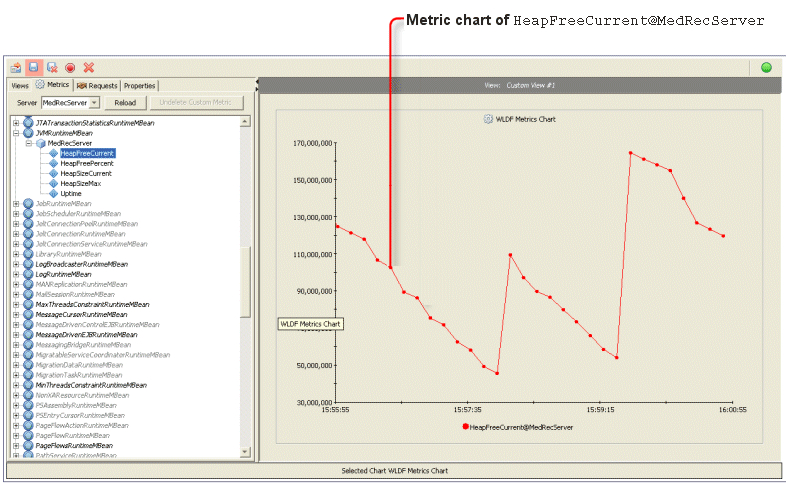
Task: Select HeapFreeCurrent metric in tree
Action: pos(87,153)
